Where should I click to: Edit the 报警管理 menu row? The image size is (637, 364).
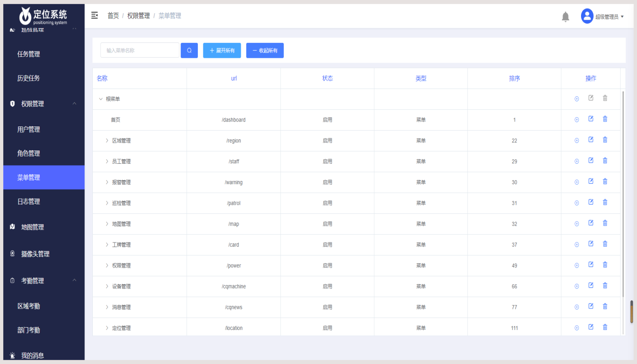pos(591,182)
